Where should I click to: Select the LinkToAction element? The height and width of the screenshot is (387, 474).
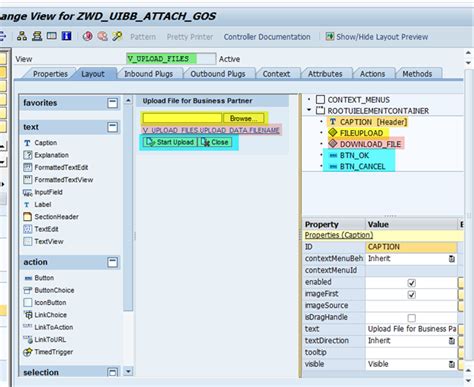click(48, 327)
